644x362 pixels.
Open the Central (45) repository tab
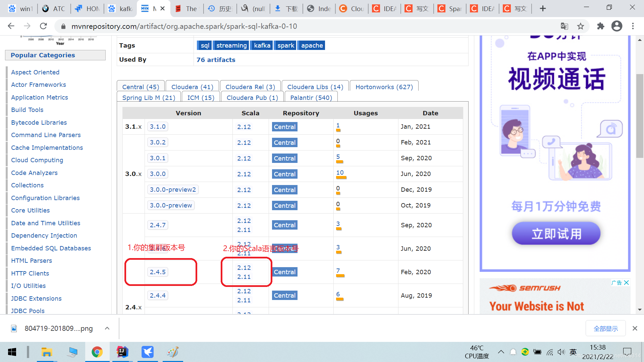point(141,87)
